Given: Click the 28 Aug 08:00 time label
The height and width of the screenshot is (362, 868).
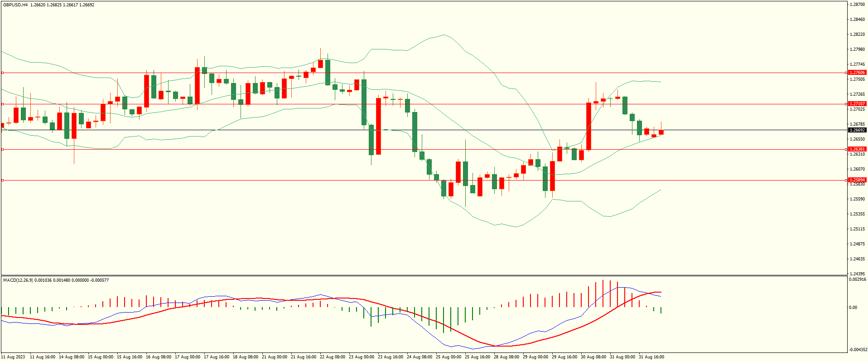Looking at the screenshot, I should point(506,357).
